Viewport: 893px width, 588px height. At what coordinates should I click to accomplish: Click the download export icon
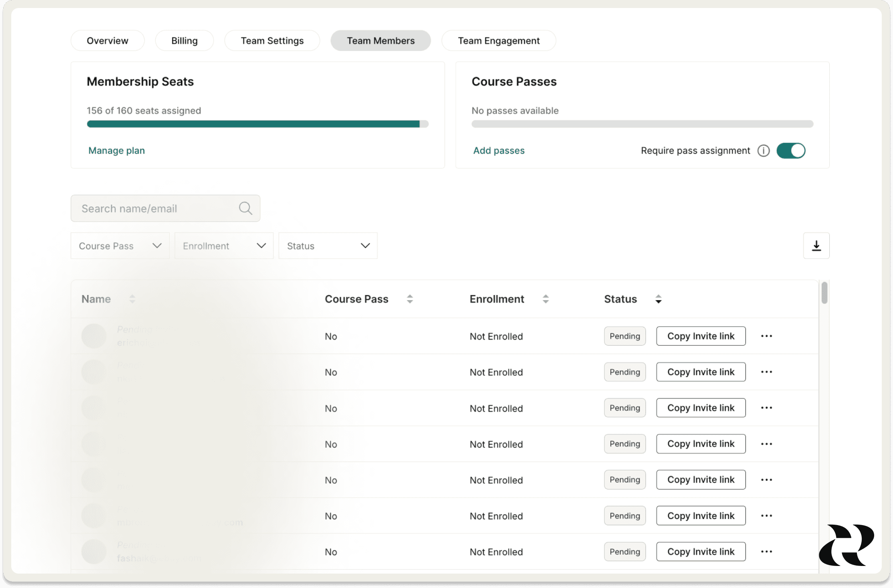(x=816, y=246)
